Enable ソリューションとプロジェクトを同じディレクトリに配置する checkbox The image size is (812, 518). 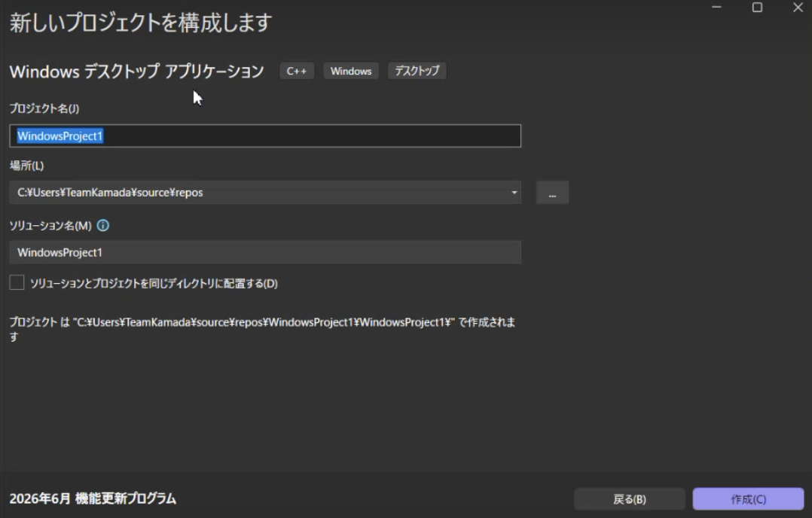(x=17, y=282)
